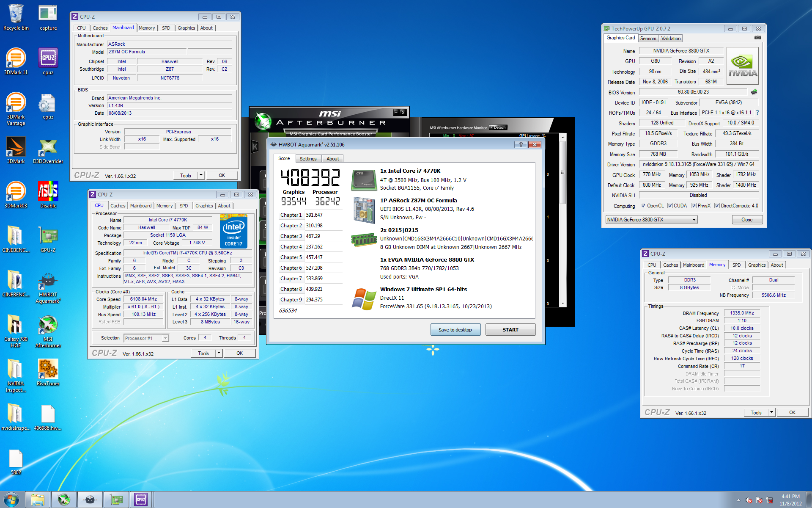This screenshot has width=812, height=508.
Task: Click the clock and date in the taskbar
Action: 790,500
